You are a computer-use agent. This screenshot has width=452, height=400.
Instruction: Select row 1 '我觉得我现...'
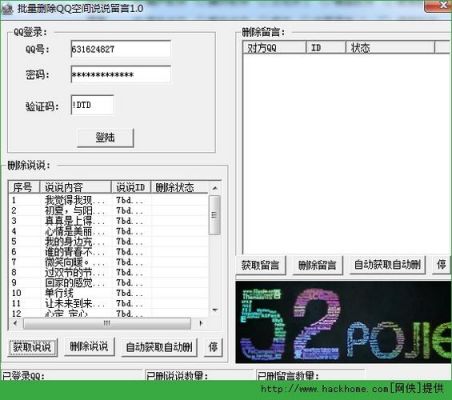pos(109,200)
